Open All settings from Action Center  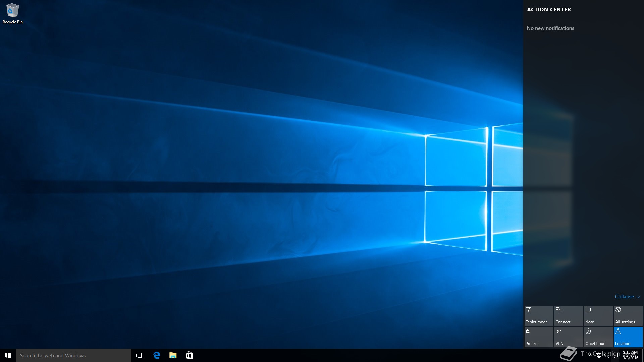coord(628,315)
